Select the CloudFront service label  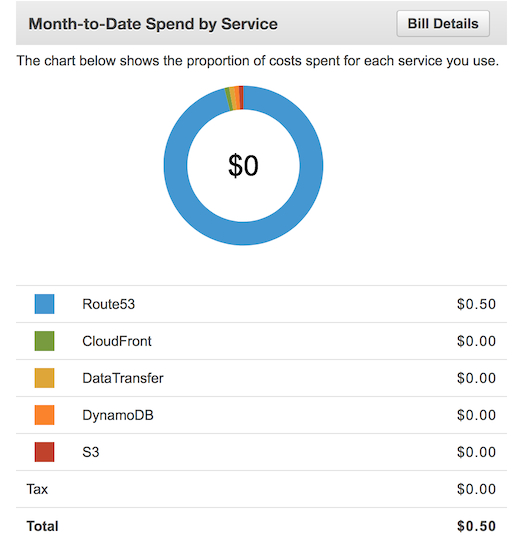pos(117,341)
